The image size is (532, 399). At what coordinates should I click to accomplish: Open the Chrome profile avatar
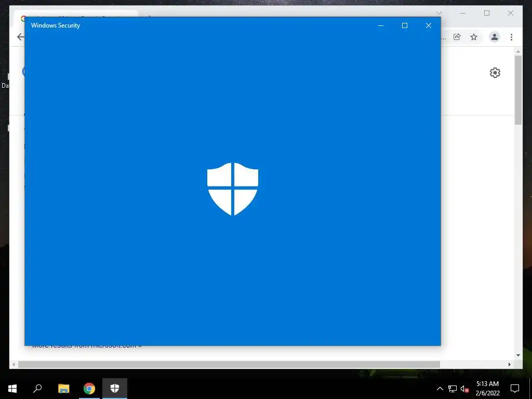click(x=495, y=37)
